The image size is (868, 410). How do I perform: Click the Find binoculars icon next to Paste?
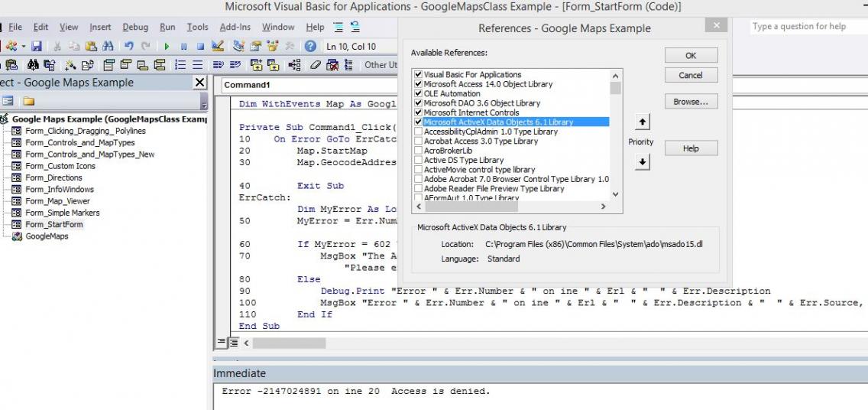108,47
